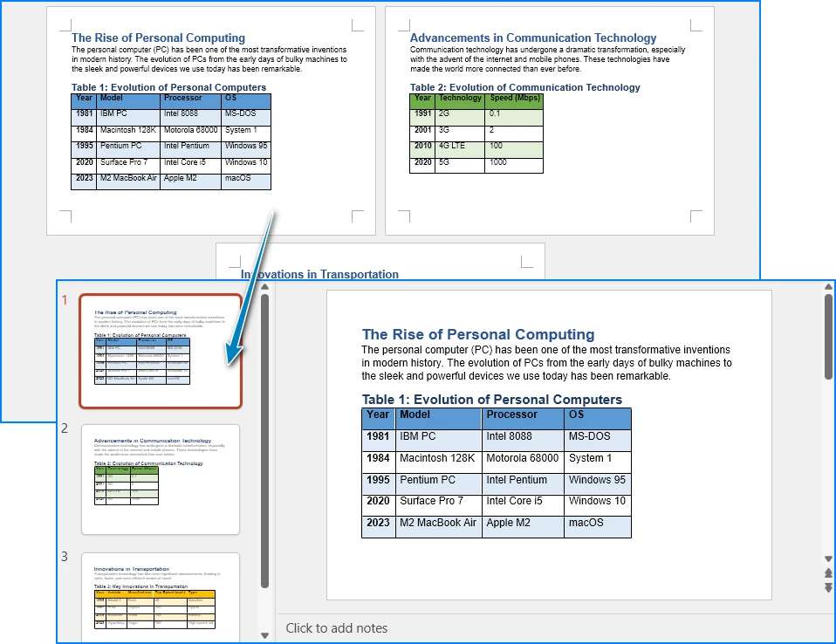836x644 pixels.
Task: Click the slide editor scrollbar down arrow
Action: (828, 558)
